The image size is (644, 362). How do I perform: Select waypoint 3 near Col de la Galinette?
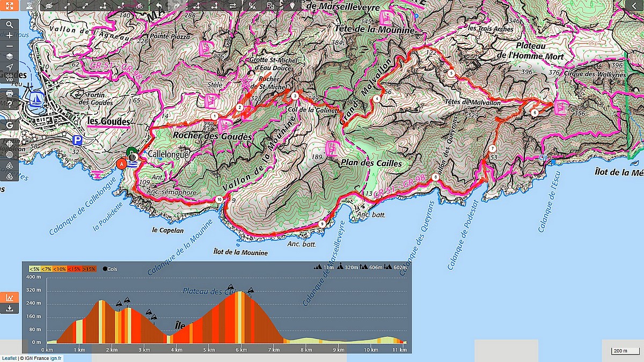coord(295,96)
